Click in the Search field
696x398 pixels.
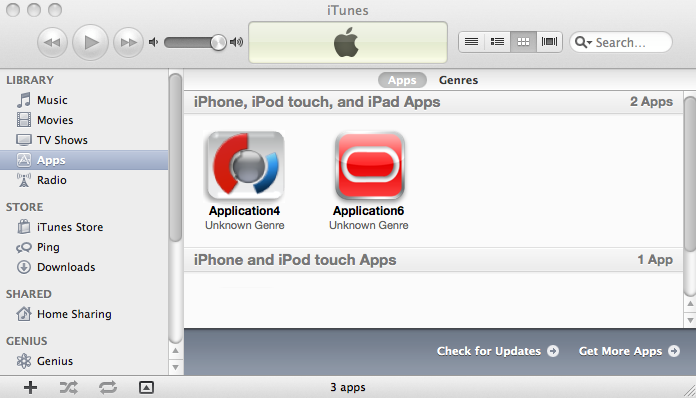[x=621, y=42]
